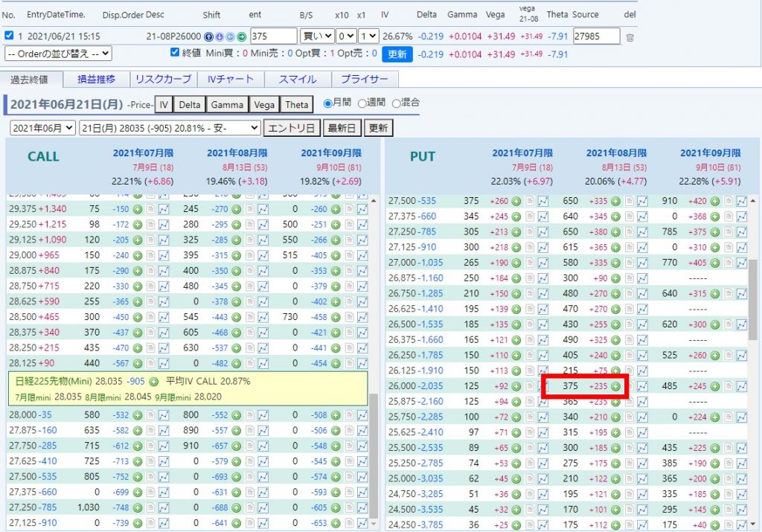Click the 最新日 button
The width and height of the screenshot is (762, 532).
click(342, 128)
